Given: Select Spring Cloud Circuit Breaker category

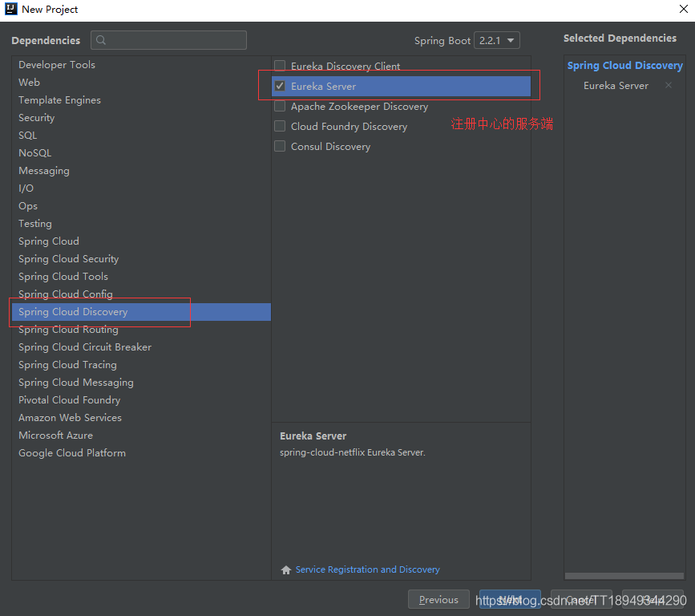Looking at the screenshot, I should click(141, 347).
